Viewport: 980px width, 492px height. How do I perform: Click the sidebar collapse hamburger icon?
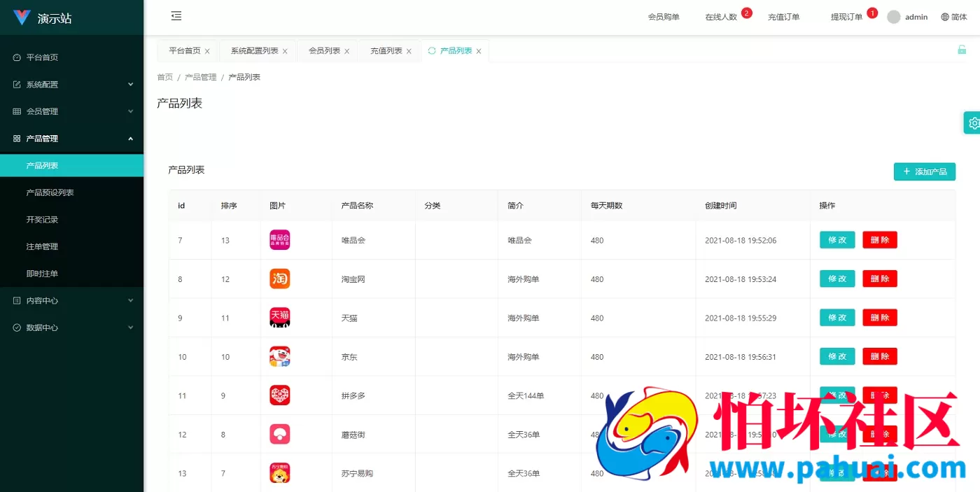pos(176,15)
